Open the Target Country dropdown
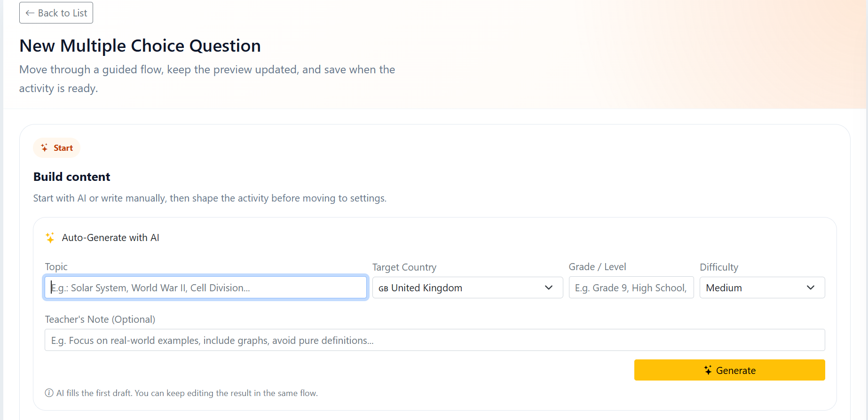The image size is (868, 420). (467, 288)
